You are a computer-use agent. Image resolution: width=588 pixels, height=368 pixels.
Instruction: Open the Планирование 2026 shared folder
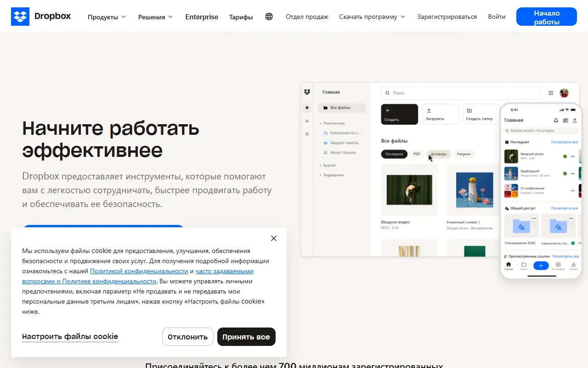[521, 230]
